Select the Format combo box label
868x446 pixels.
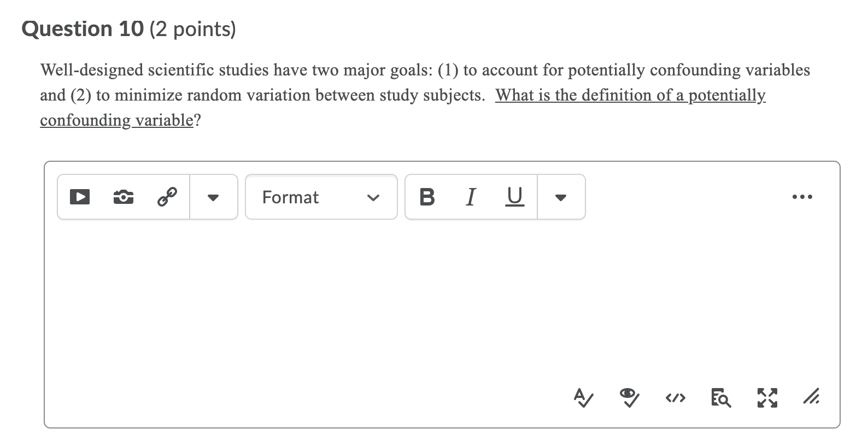(x=290, y=197)
